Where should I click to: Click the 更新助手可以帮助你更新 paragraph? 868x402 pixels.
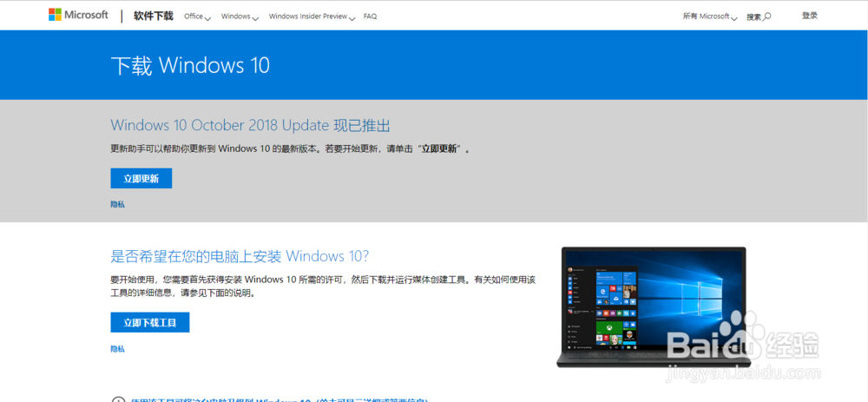pos(290,148)
